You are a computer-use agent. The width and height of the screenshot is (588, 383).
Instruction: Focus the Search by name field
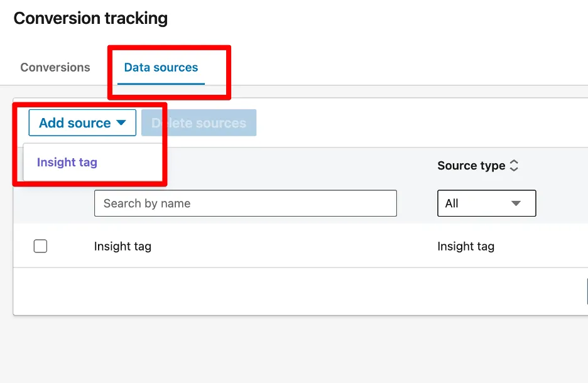(x=245, y=203)
